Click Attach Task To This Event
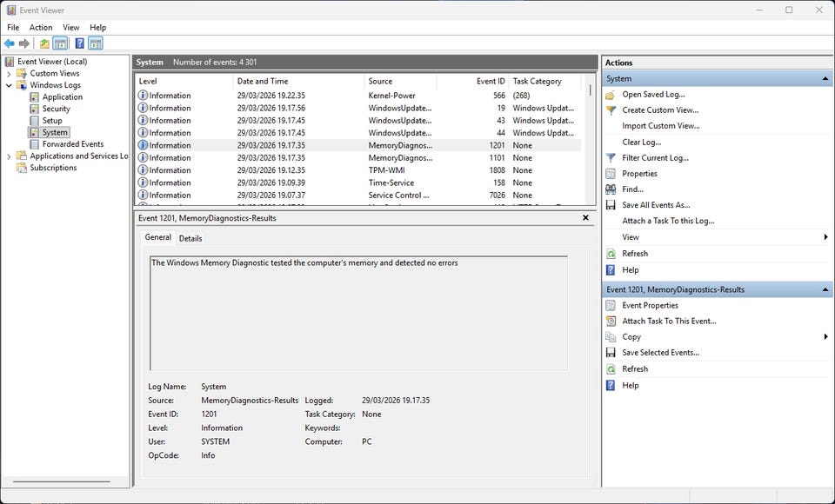Image resolution: width=835 pixels, height=504 pixels. [x=669, y=322]
